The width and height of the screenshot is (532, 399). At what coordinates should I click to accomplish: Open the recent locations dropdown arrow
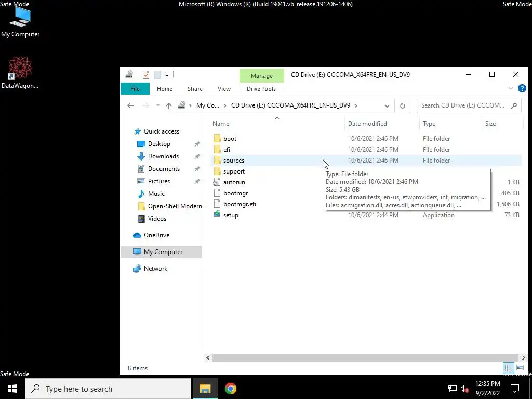(x=158, y=105)
